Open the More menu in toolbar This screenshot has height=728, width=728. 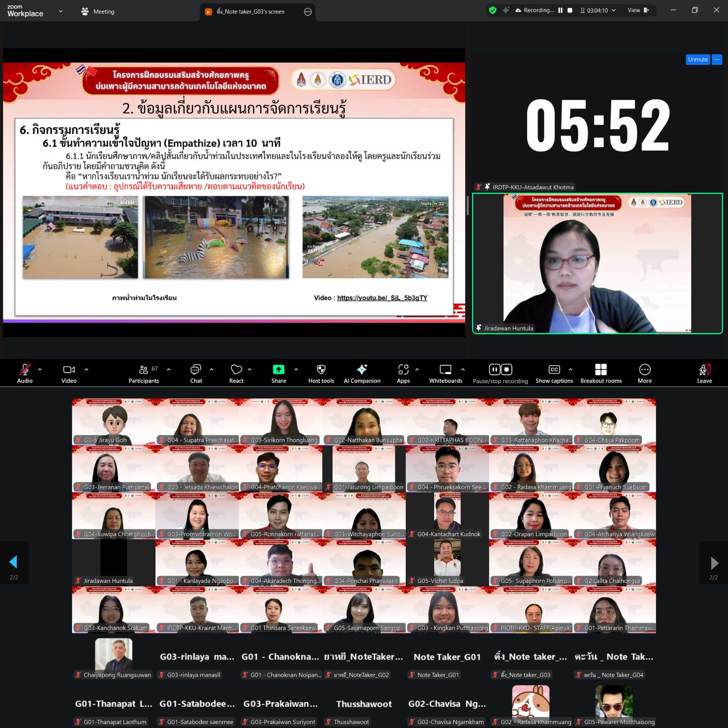click(644, 373)
